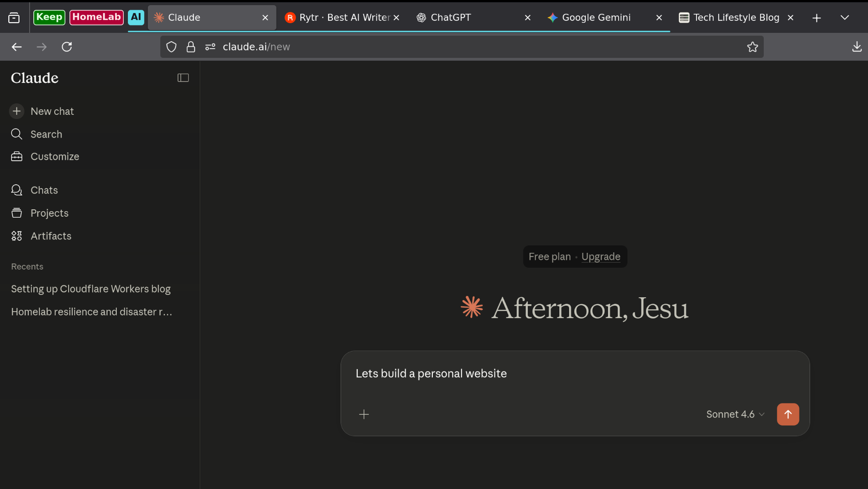Screen dimensions: 868x489
Task: Close the Google Gemini tab
Action: pos(659,18)
